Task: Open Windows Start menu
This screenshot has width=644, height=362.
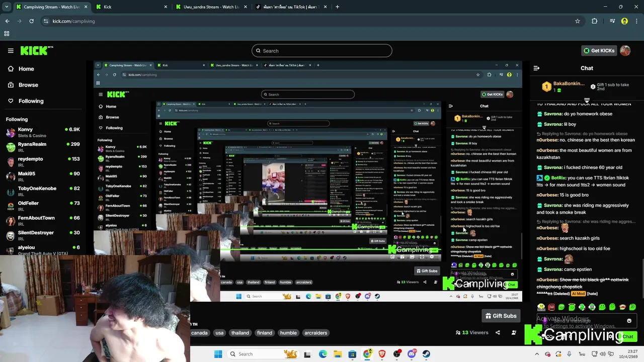Action: [x=218, y=354]
